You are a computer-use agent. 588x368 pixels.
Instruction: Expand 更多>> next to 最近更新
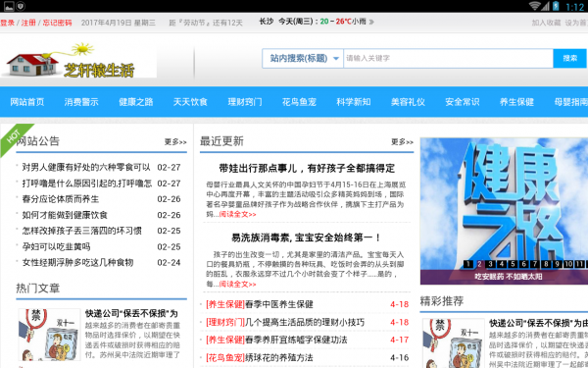[x=403, y=142]
